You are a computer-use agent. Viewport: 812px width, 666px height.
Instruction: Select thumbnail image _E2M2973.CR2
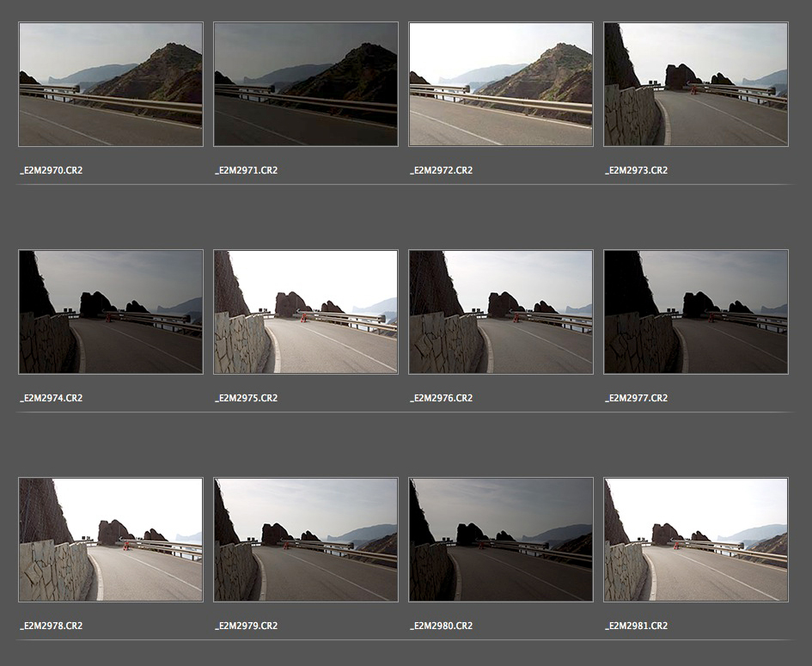click(695, 84)
